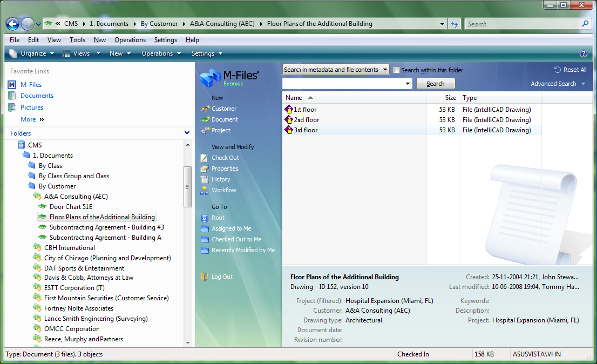Open the search term history dropdown
Screen dimensions: 597x364
coord(408,83)
